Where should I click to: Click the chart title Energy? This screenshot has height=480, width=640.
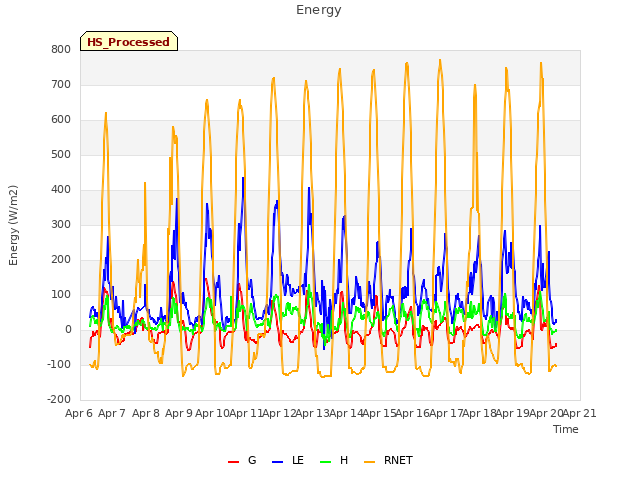click(319, 10)
